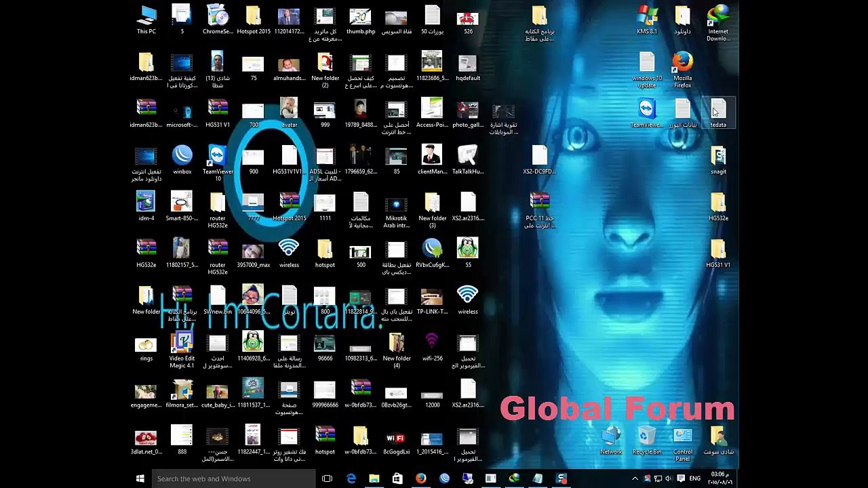Click the Search the web and Windows box
Image resolution: width=868 pixels, height=488 pixels.
coord(233,479)
